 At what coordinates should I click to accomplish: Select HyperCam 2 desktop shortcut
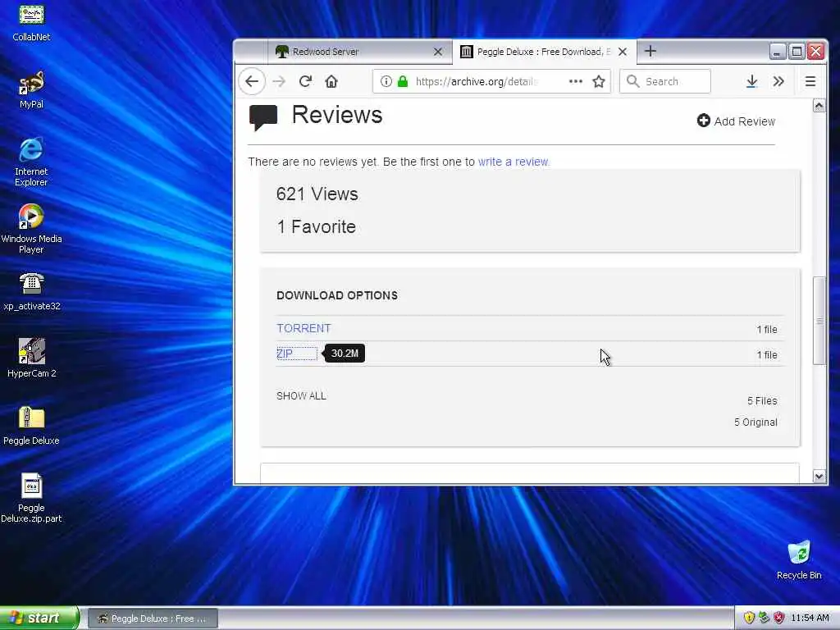32,358
